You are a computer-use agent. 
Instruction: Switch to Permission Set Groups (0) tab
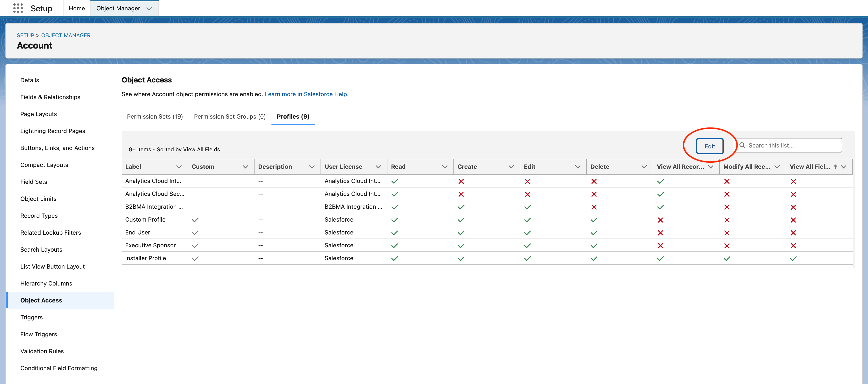coord(230,116)
